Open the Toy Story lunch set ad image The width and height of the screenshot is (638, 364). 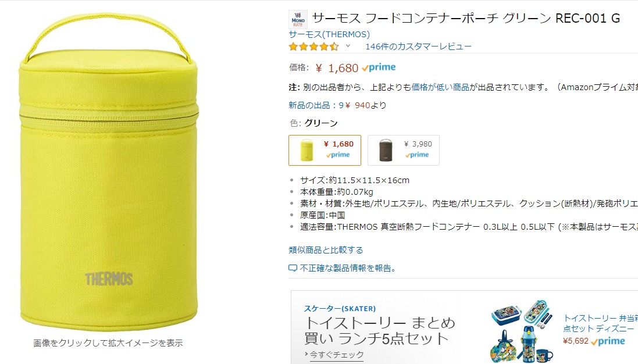coord(523,331)
